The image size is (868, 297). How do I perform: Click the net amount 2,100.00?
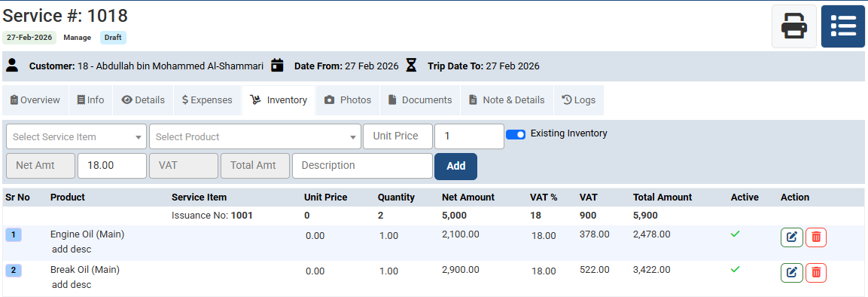click(x=461, y=234)
